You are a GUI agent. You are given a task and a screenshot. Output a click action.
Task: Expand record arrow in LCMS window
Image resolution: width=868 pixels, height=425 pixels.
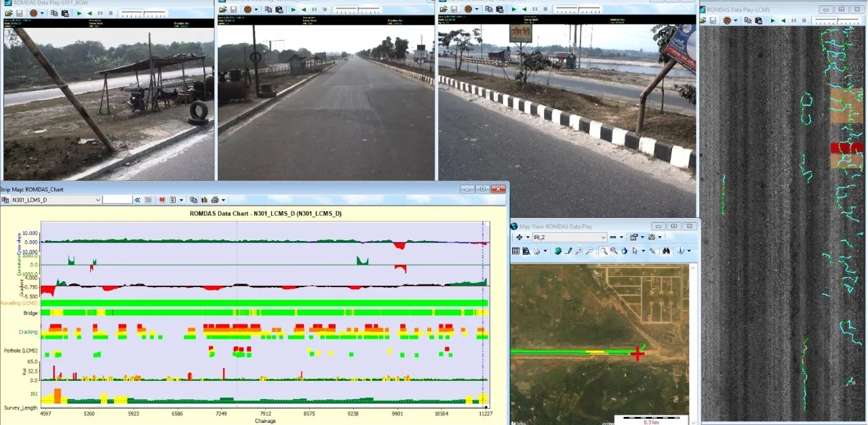tap(736, 20)
